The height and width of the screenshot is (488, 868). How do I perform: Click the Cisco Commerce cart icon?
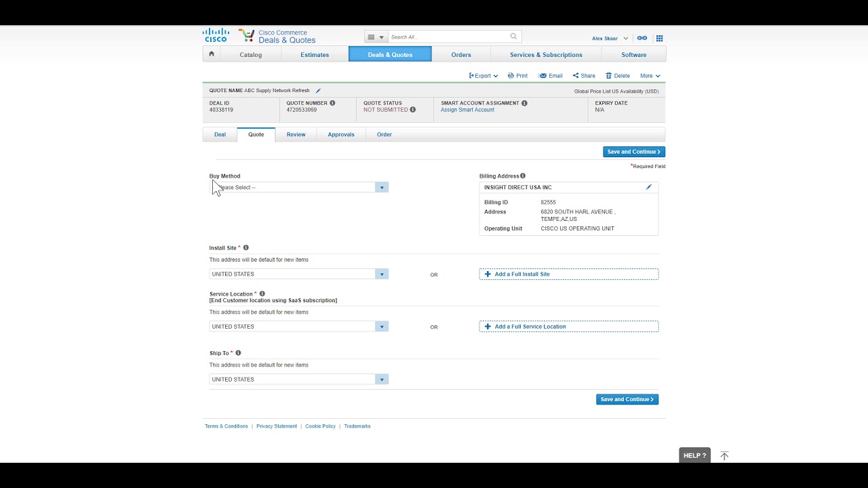coord(247,36)
